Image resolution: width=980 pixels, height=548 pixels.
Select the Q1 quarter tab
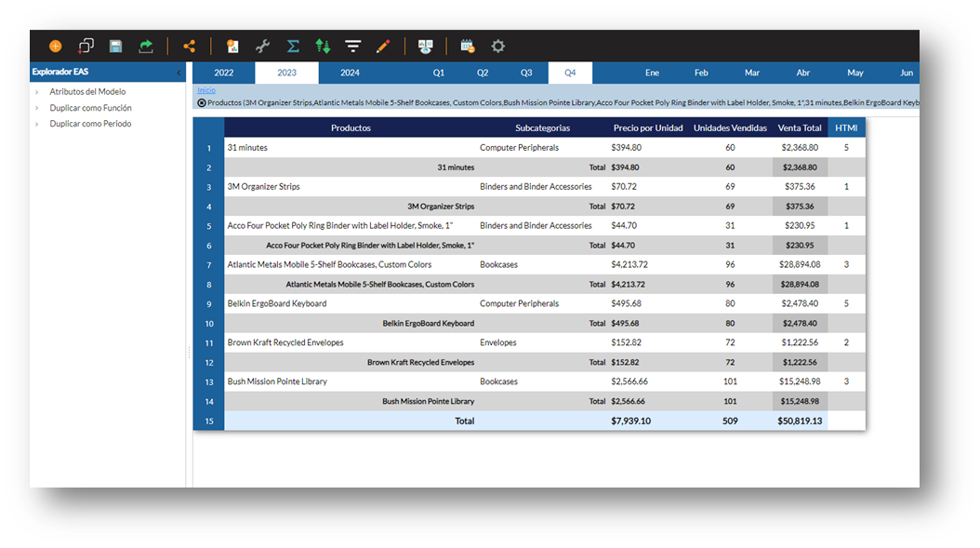439,73
